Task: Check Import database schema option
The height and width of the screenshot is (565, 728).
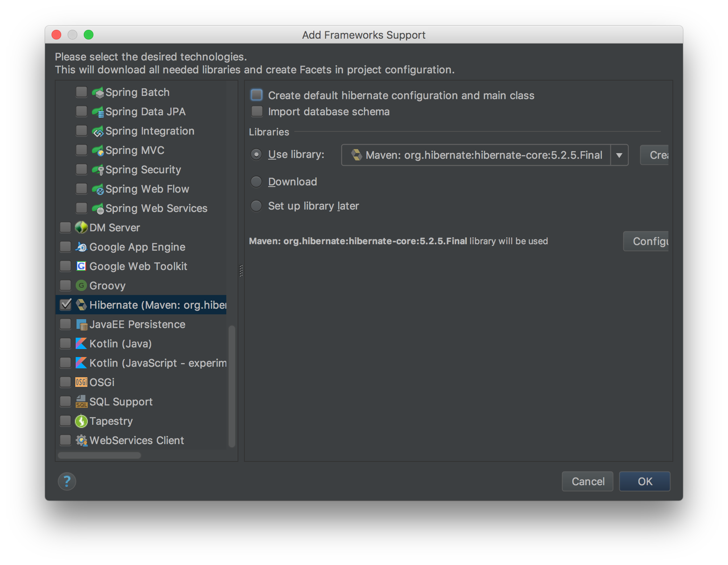Action: click(x=256, y=111)
